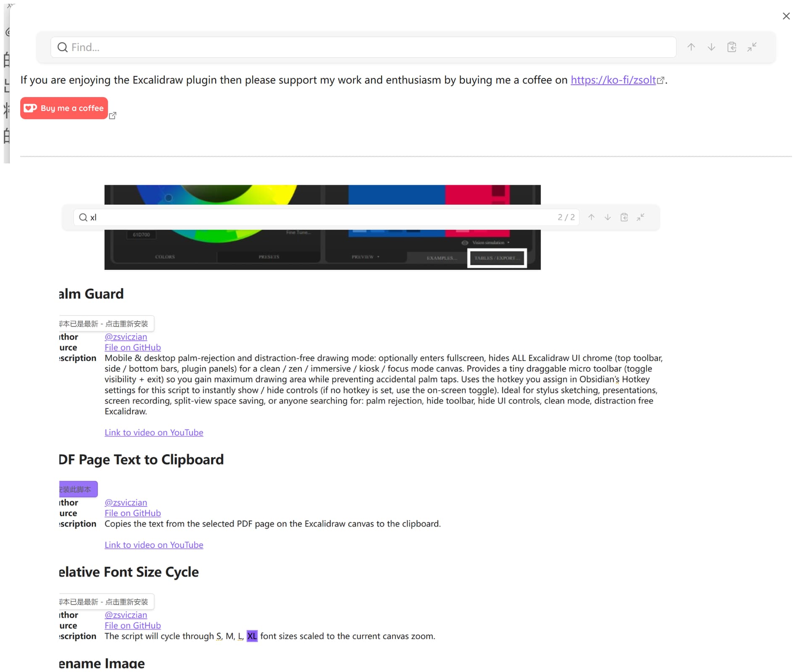Click previous-match arrow in top Find bar
Image resolution: width=807 pixels, height=672 pixels.
click(x=691, y=47)
